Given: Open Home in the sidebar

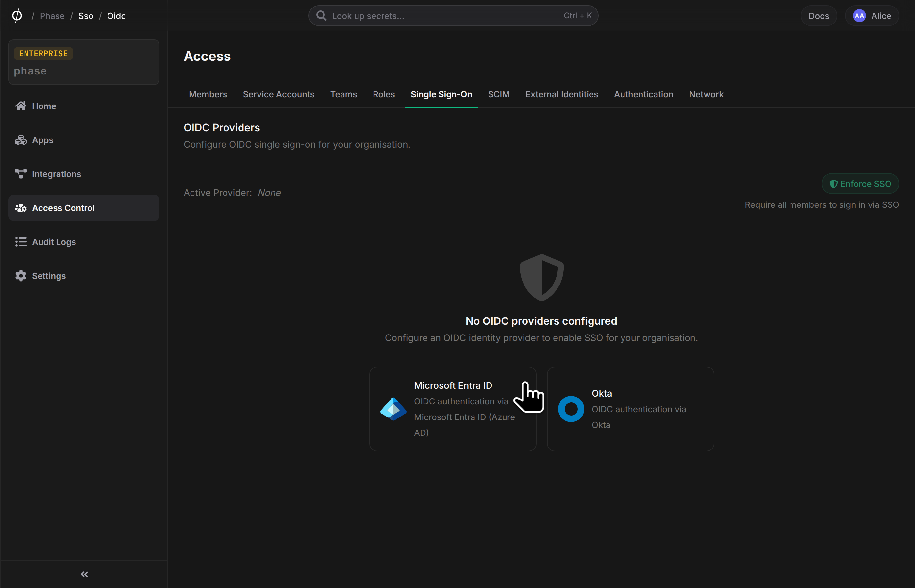Looking at the screenshot, I should (x=84, y=106).
